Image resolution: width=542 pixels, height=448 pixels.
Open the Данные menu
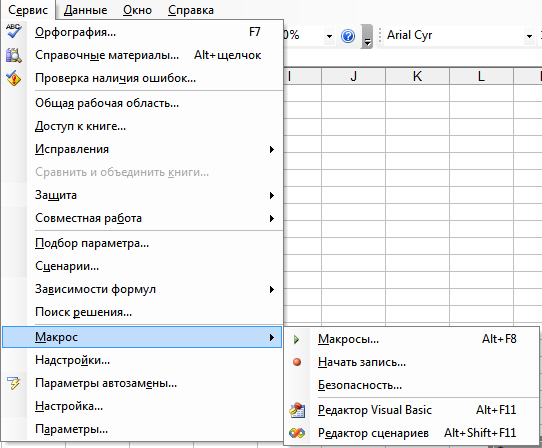pos(85,10)
